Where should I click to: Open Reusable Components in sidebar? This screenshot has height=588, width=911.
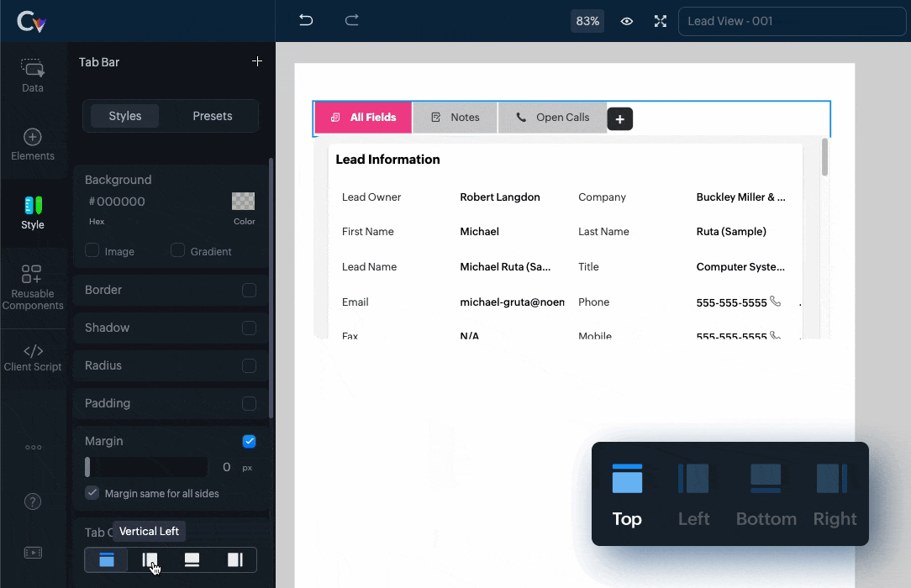pyautogui.click(x=33, y=287)
